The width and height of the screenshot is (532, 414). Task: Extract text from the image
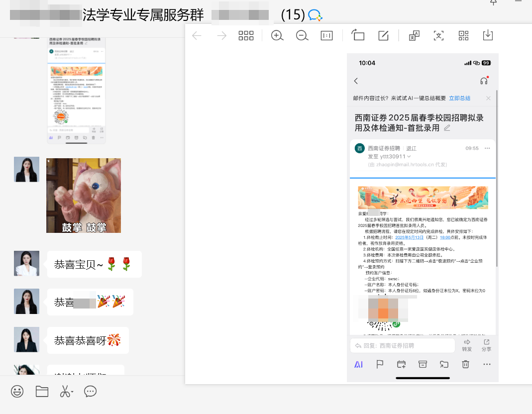pos(438,36)
